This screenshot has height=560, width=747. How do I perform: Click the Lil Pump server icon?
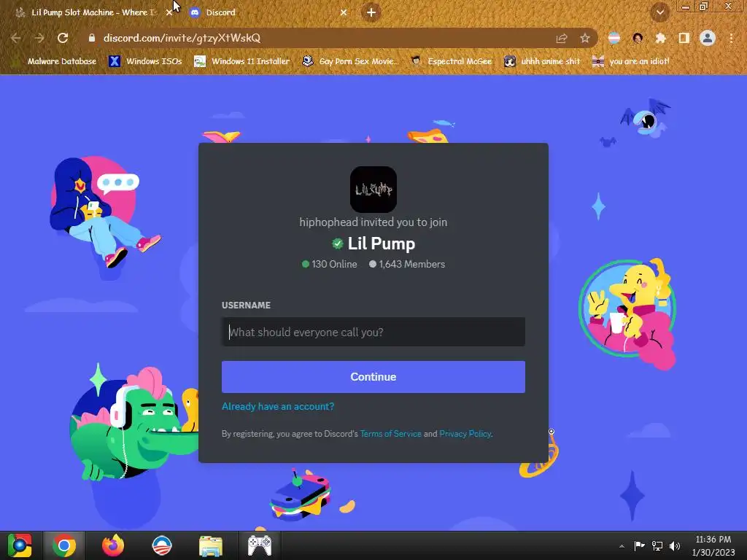pyautogui.click(x=373, y=190)
